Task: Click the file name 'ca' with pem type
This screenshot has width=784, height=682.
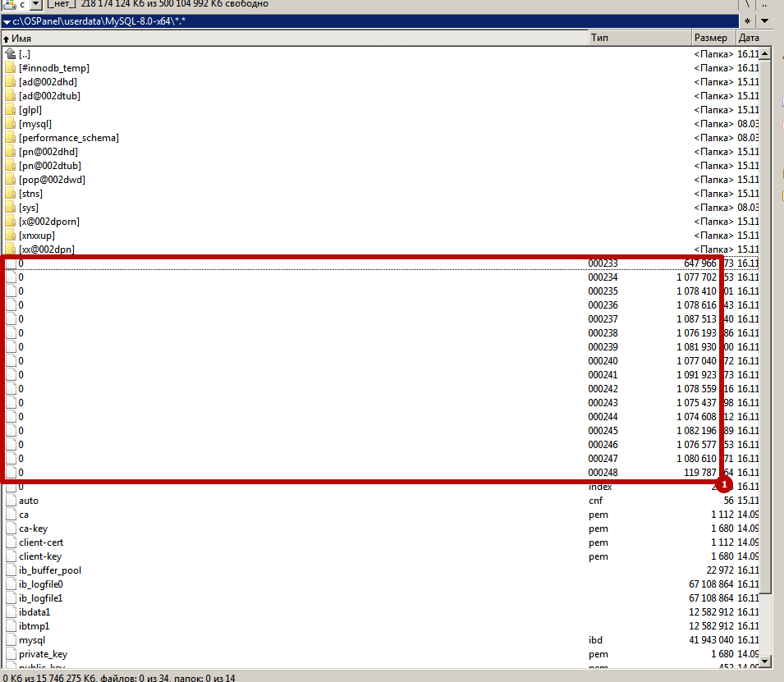Action: tap(24, 515)
